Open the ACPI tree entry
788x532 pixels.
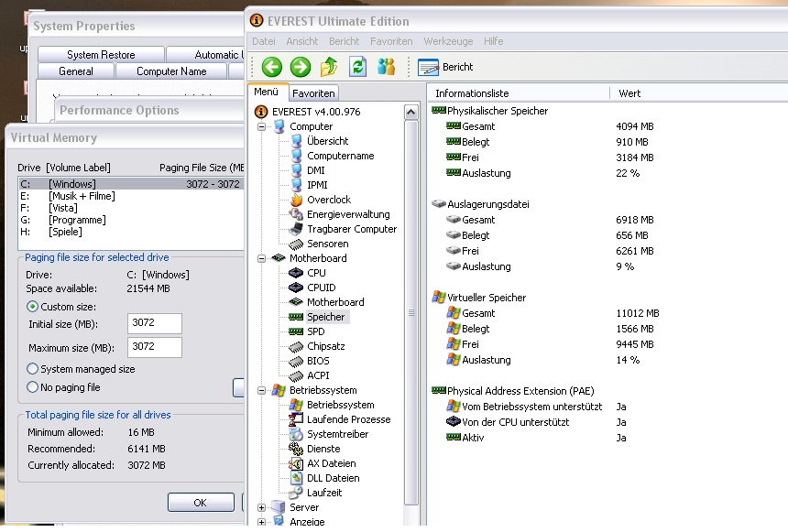pos(318,375)
